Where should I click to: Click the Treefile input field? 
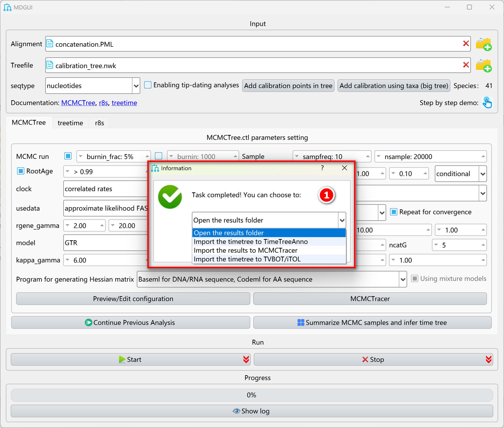point(258,65)
